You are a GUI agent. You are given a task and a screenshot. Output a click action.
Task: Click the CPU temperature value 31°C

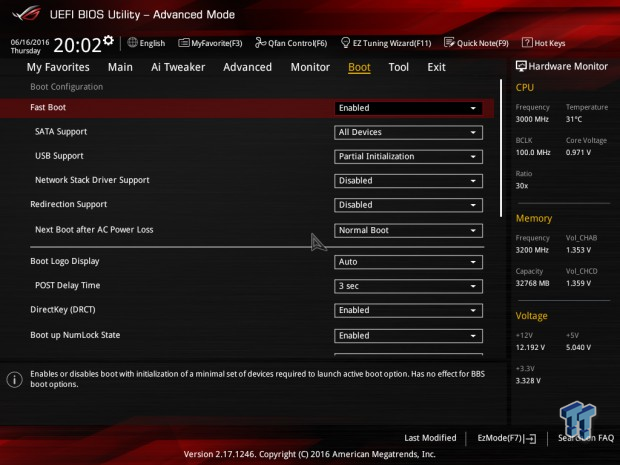coord(574,119)
